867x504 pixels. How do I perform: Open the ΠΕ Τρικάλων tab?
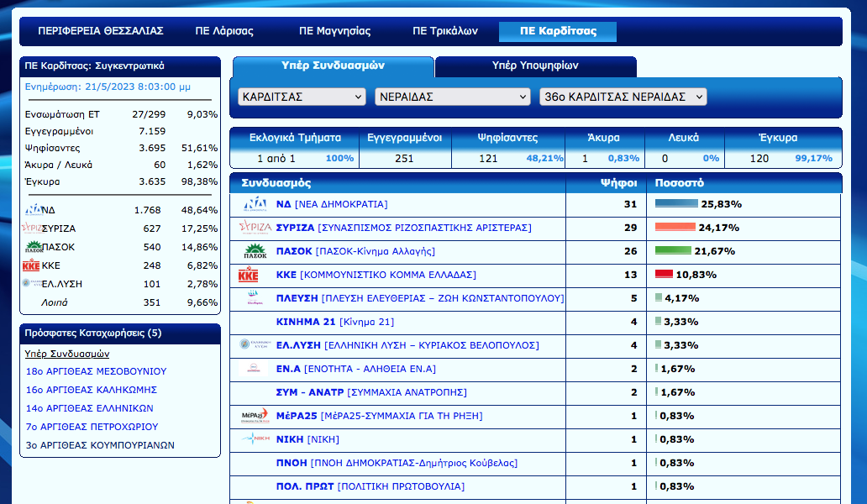click(445, 31)
